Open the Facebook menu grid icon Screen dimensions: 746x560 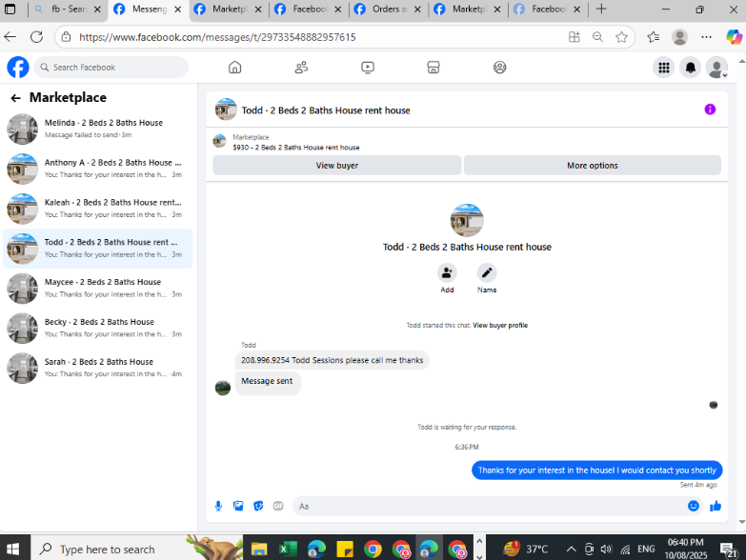click(x=664, y=68)
